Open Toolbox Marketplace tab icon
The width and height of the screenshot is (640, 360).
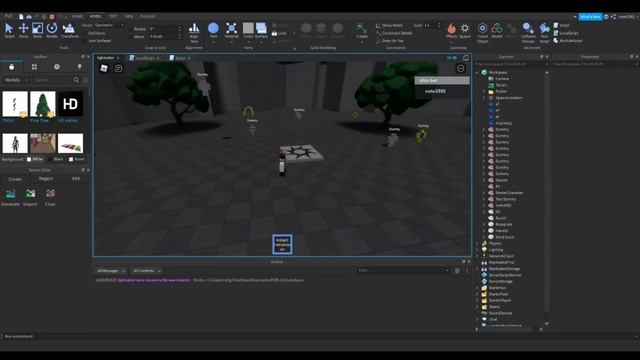coord(11,67)
